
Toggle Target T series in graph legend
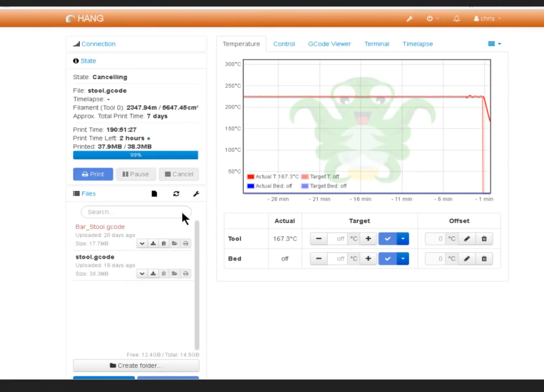tap(320, 177)
